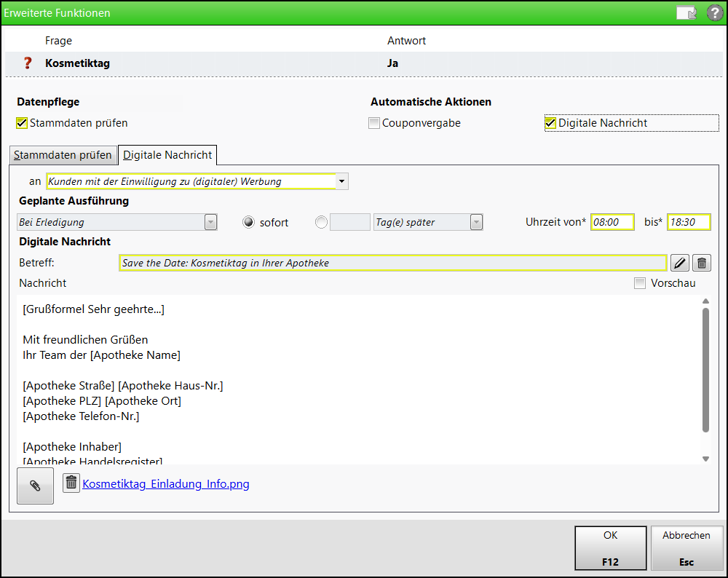The width and height of the screenshot is (728, 578).
Task: Remove attachment with trash icon beside file
Action: [71, 483]
